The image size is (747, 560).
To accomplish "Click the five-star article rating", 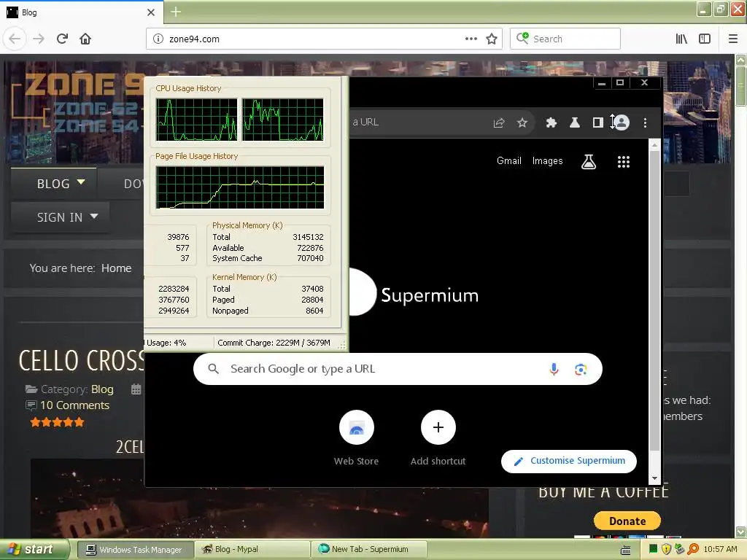I will 57,422.
